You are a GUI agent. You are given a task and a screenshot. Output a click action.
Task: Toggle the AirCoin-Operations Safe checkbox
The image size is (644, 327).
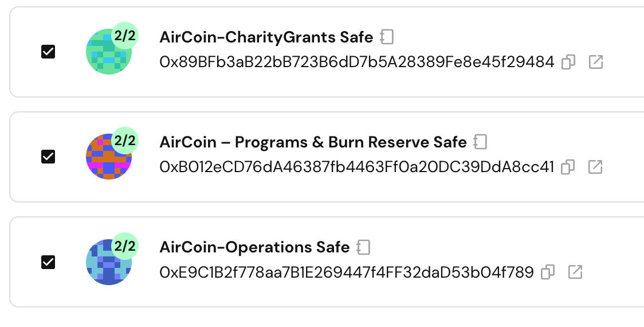pyautogui.click(x=48, y=262)
